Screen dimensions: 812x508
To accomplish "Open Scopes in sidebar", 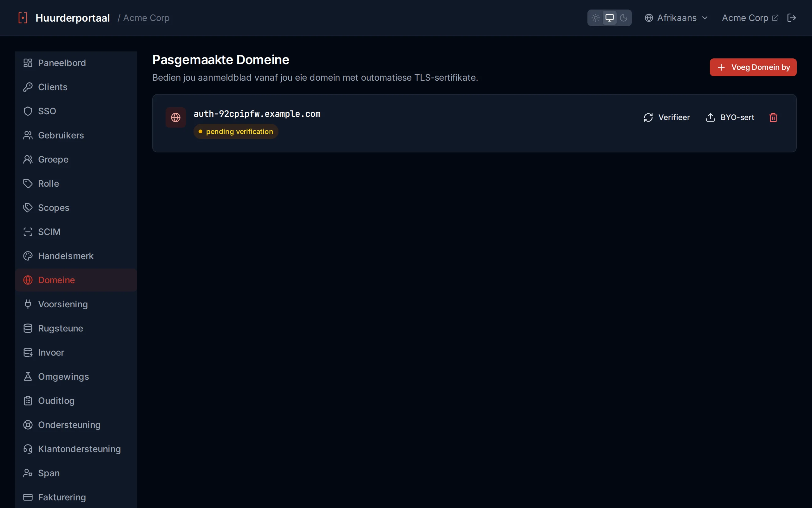I will [x=76, y=208].
